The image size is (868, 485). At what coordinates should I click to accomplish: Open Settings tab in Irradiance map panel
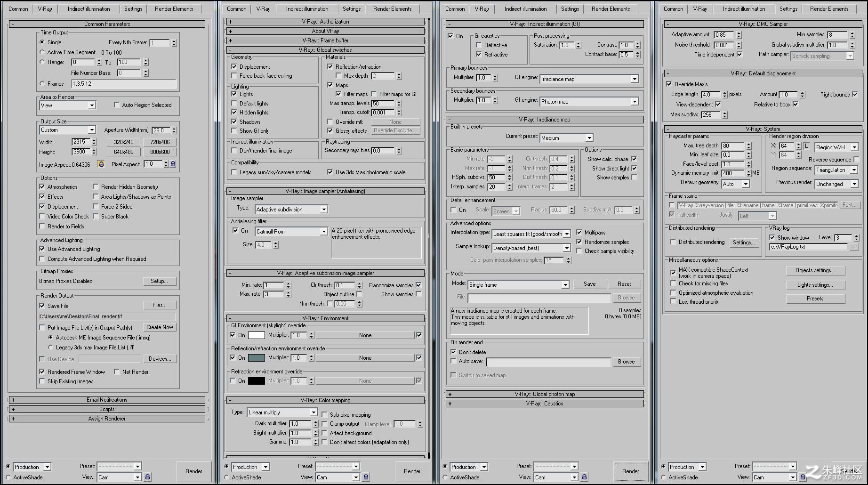(x=570, y=9)
